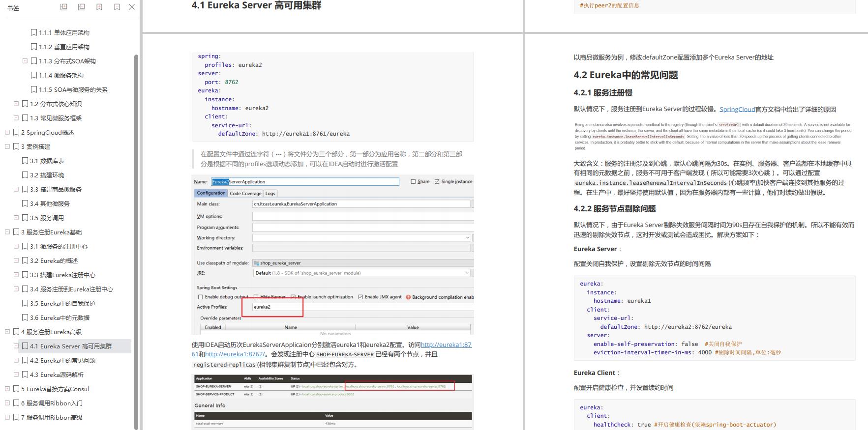Click the bookmark icon beside 1.1.4 微服务架构
The width and height of the screenshot is (868, 430).
coord(34,75)
